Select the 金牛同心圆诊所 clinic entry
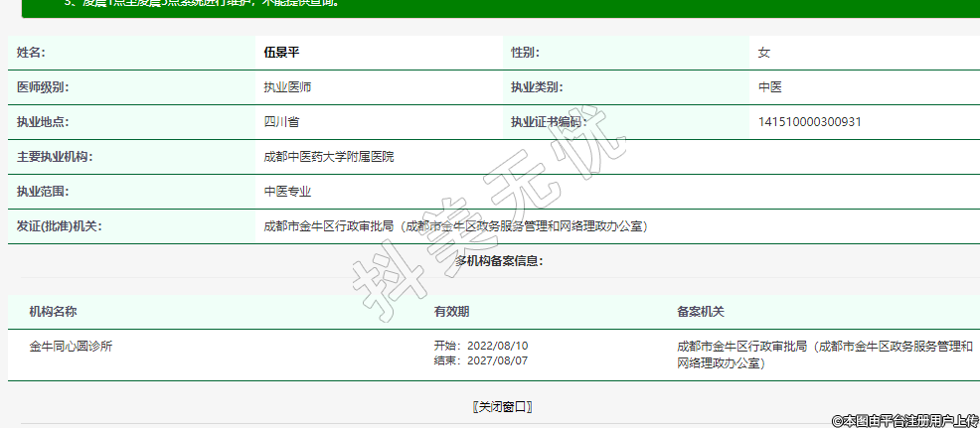The image size is (980, 428). click(x=71, y=347)
